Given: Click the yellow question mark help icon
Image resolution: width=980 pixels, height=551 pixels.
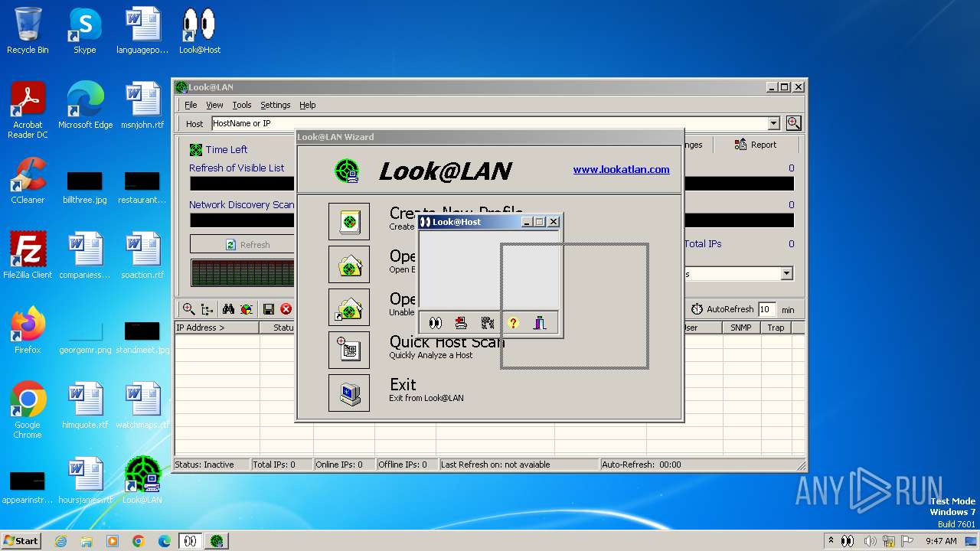Looking at the screenshot, I should tap(513, 323).
